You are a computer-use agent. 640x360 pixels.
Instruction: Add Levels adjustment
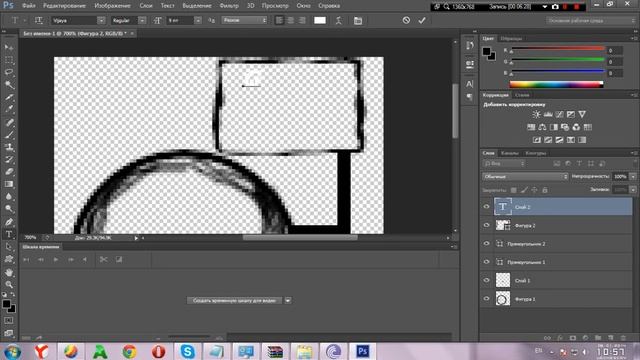coord(548,114)
